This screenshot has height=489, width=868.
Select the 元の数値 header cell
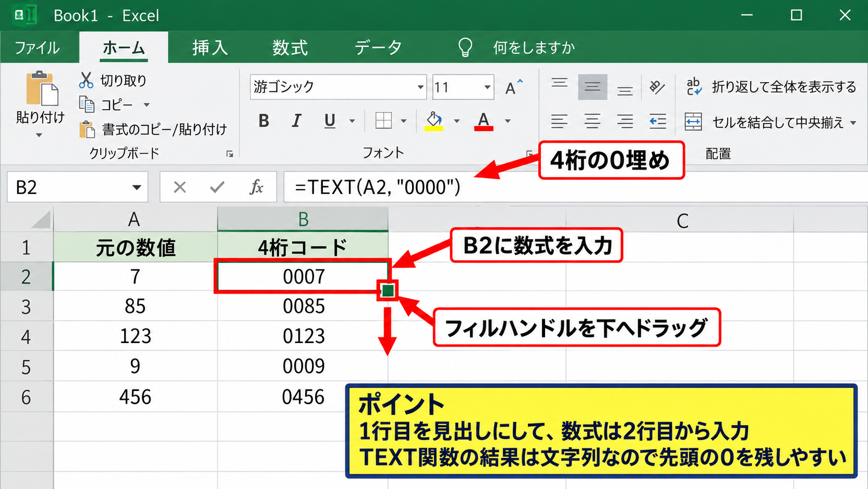135,247
